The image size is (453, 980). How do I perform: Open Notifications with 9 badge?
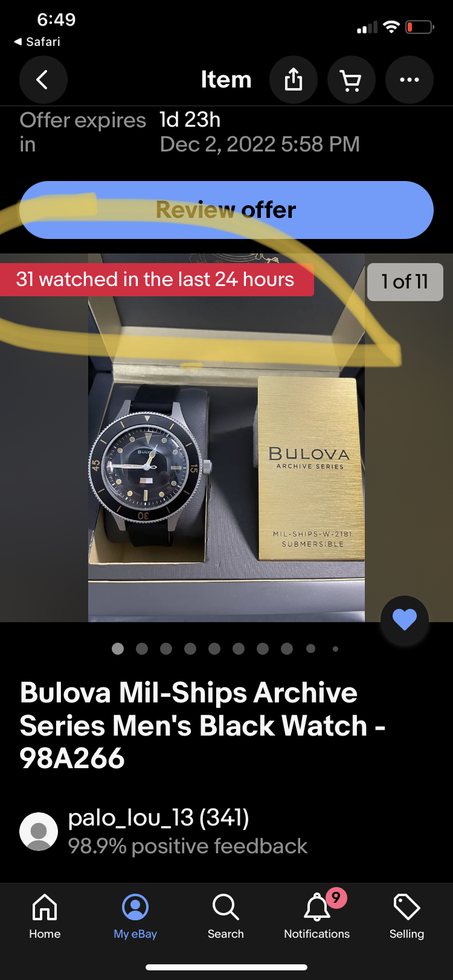(x=317, y=916)
